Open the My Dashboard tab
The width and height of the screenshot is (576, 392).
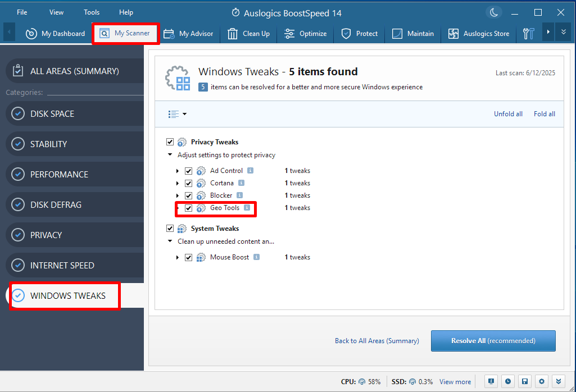coord(55,33)
